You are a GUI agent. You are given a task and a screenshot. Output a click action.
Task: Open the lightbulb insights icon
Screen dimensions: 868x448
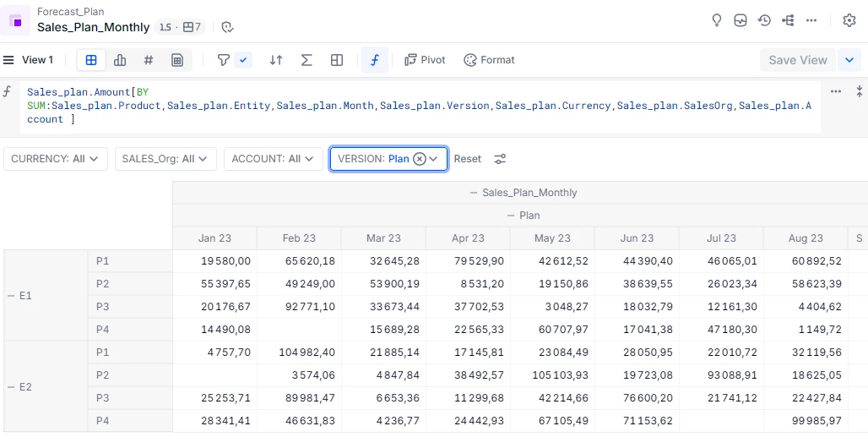coord(717,20)
